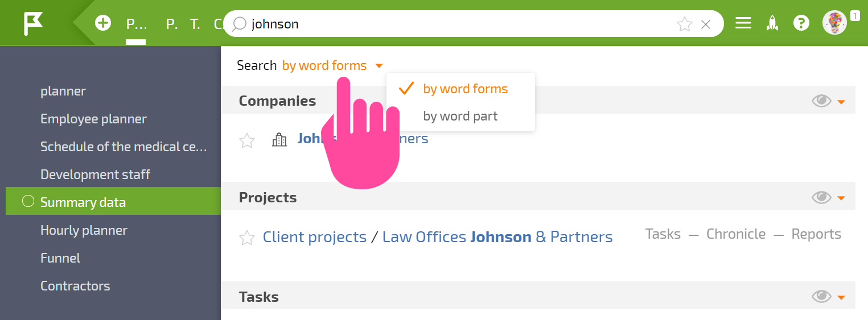Open help via question mark icon

pyautogui.click(x=801, y=23)
